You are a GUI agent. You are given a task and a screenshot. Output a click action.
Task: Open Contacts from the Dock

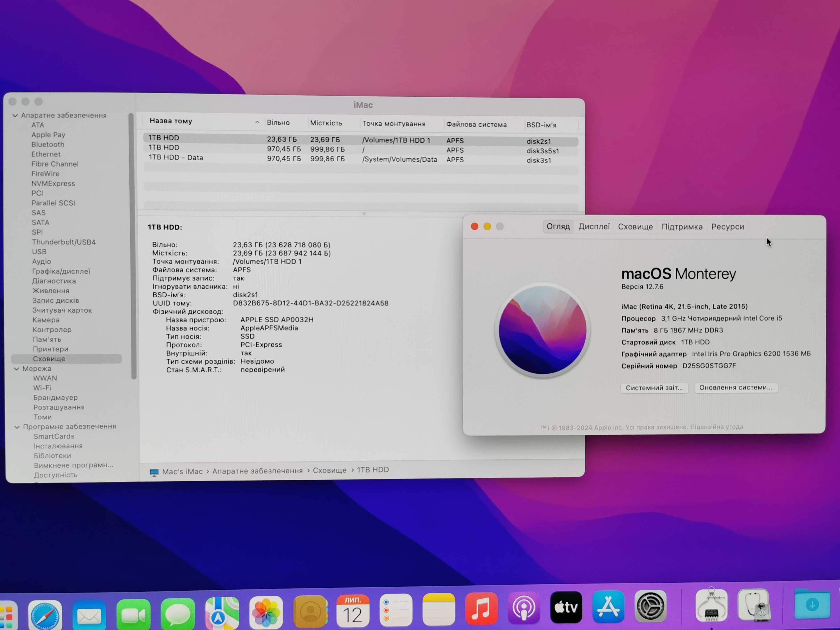point(310,611)
